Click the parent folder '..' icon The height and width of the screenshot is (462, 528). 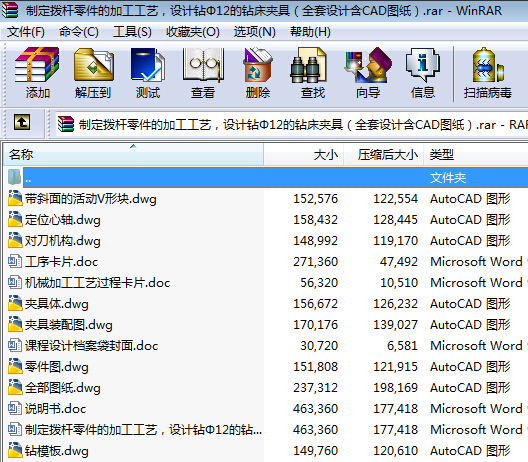pyautogui.click(x=14, y=177)
